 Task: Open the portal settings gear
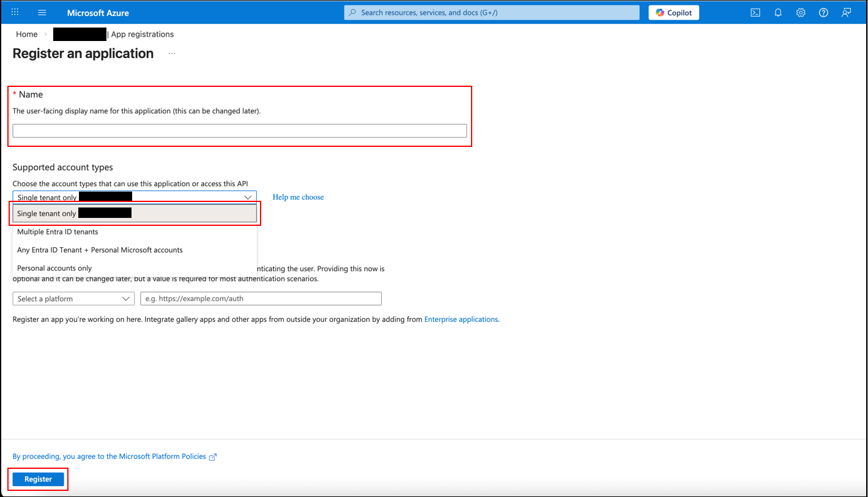coord(801,12)
